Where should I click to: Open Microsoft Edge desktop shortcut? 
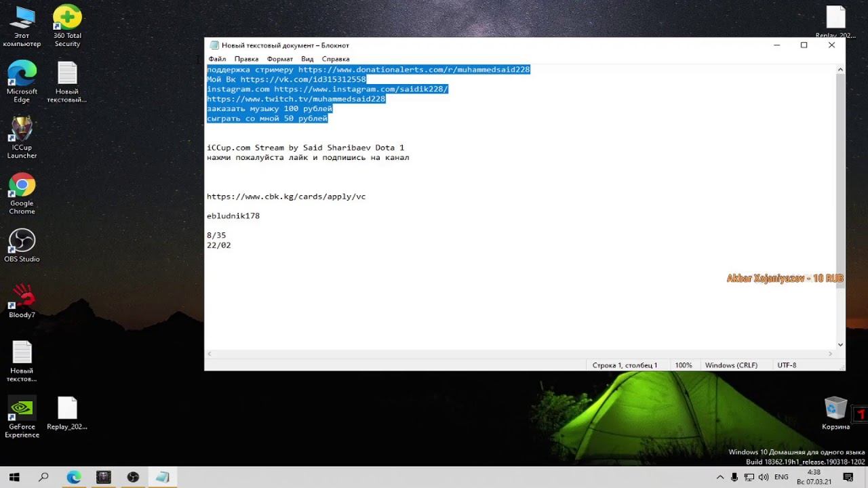tap(22, 82)
